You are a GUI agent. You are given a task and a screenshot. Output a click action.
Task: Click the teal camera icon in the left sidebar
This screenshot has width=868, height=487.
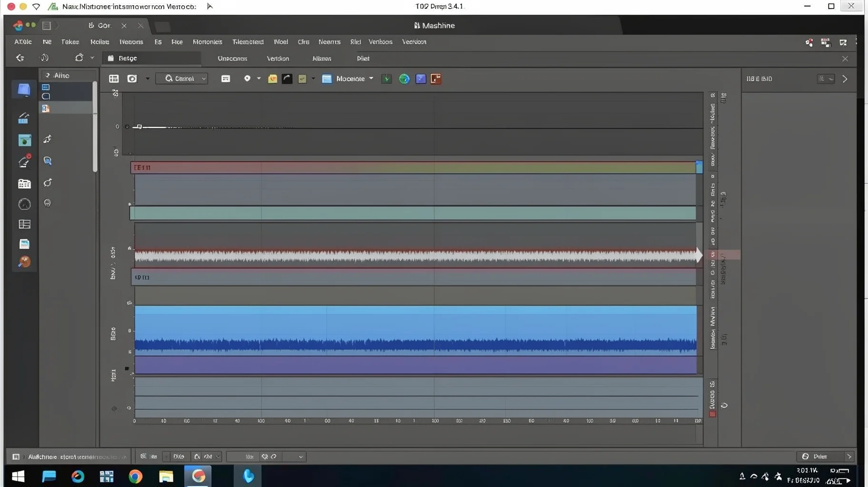(x=24, y=140)
